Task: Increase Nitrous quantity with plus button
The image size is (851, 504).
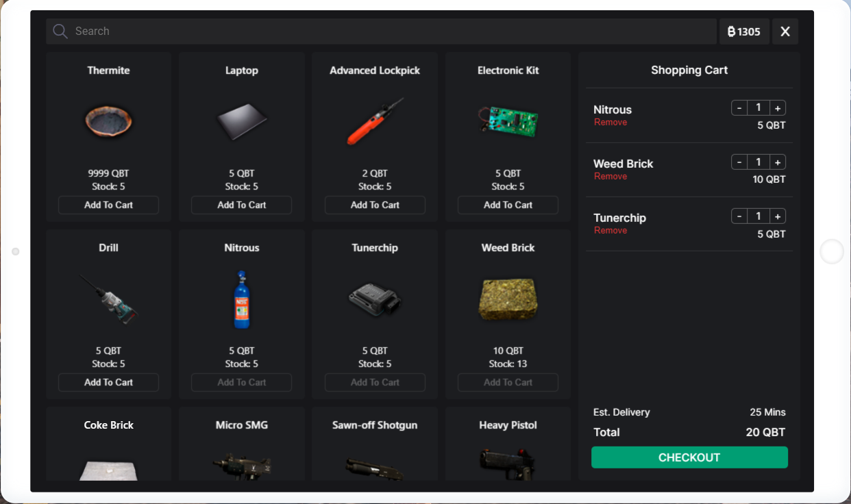Action: (x=778, y=108)
